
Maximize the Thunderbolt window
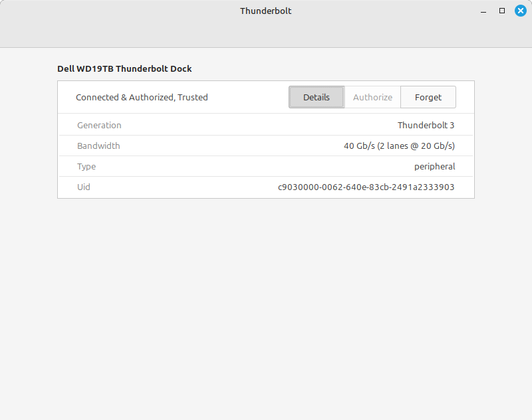502,11
